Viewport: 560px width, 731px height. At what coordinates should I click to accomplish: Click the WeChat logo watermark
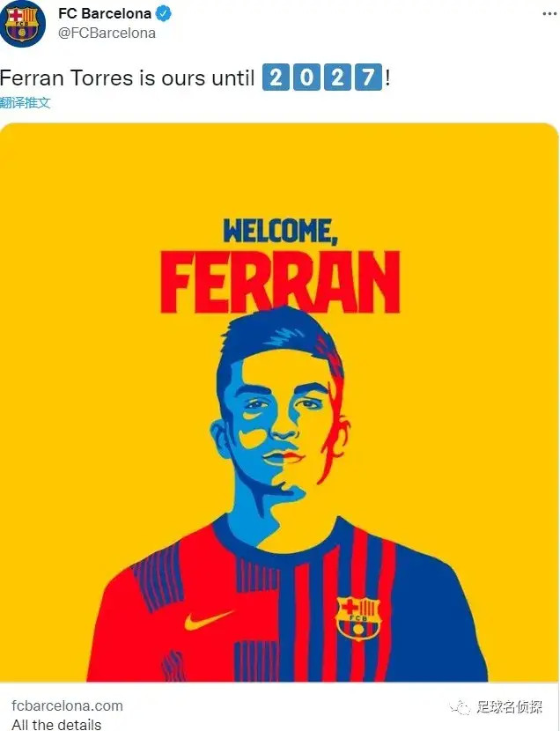coord(460,707)
